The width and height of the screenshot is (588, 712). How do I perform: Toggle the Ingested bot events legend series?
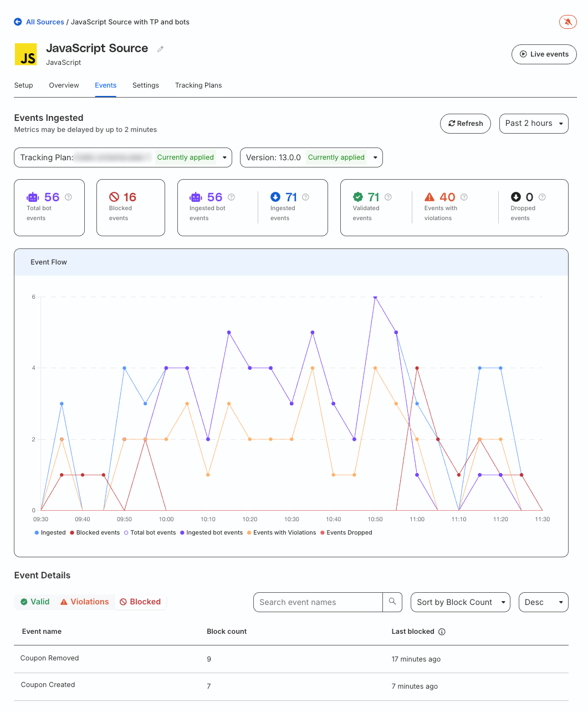pos(211,533)
